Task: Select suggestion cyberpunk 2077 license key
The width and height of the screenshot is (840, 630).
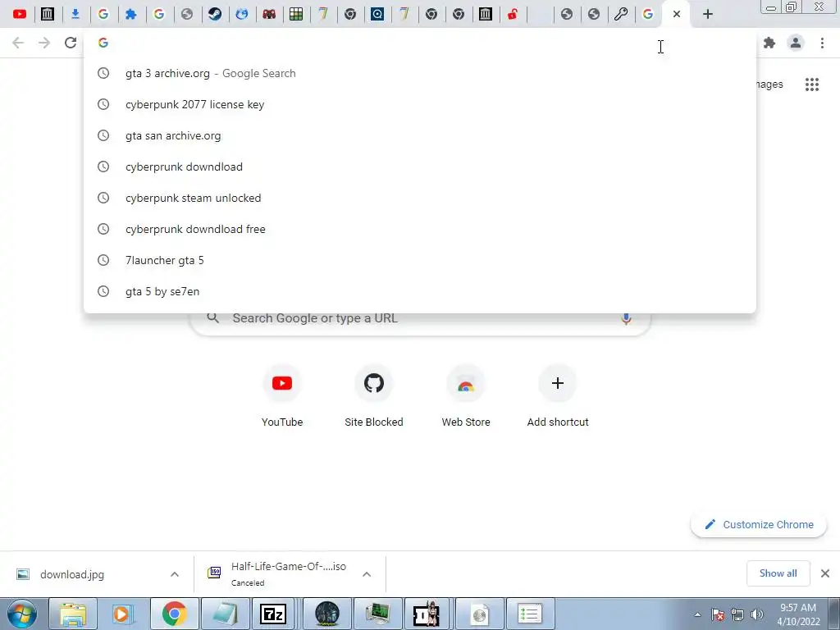Action: tap(419, 104)
